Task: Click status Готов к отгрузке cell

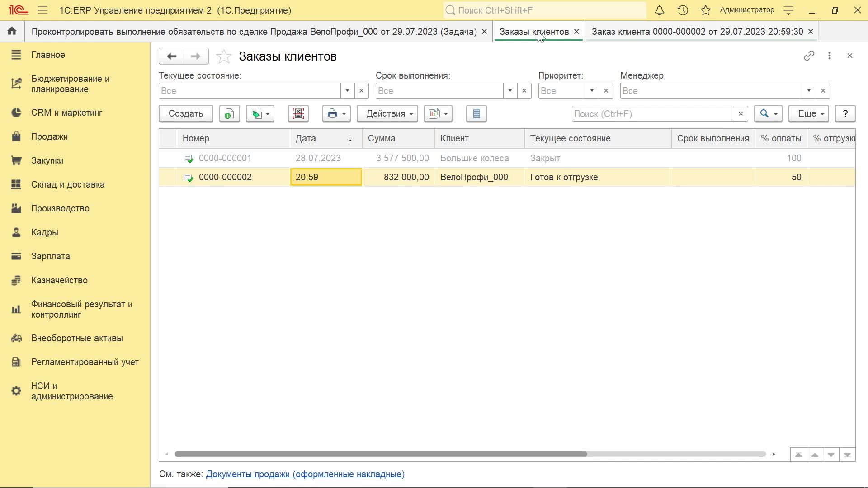Action: (598, 177)
